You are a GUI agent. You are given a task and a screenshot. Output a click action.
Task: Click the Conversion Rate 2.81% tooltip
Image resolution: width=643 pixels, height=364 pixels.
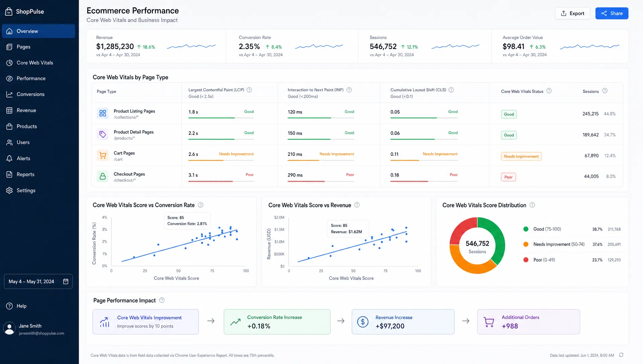(x=187, y=221)
